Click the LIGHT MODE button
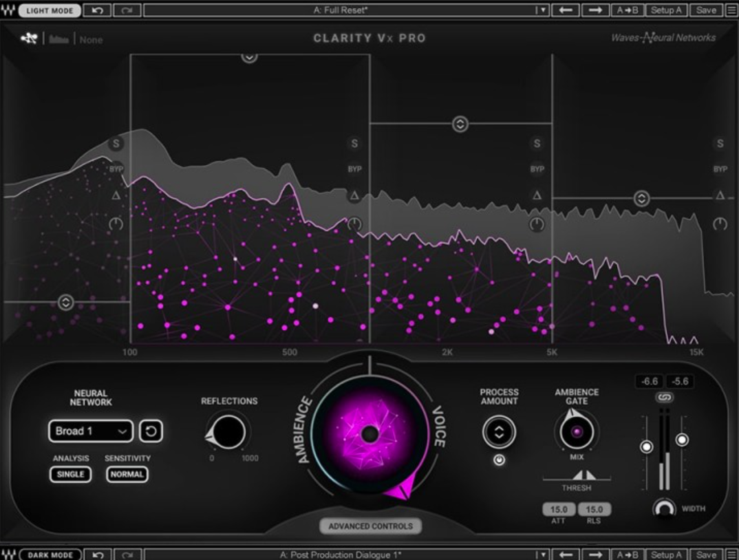Screen dimensions: 739x560 point(50,10)
